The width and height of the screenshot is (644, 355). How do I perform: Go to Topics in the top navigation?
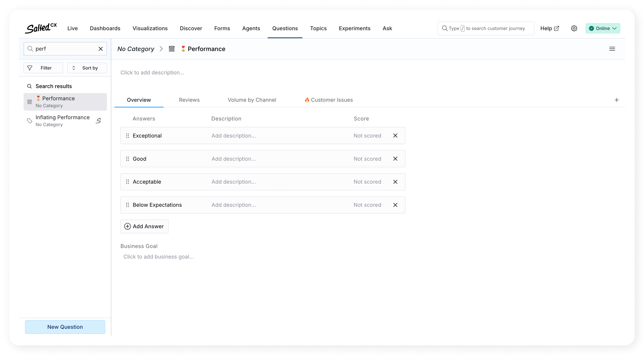[318, 28]
